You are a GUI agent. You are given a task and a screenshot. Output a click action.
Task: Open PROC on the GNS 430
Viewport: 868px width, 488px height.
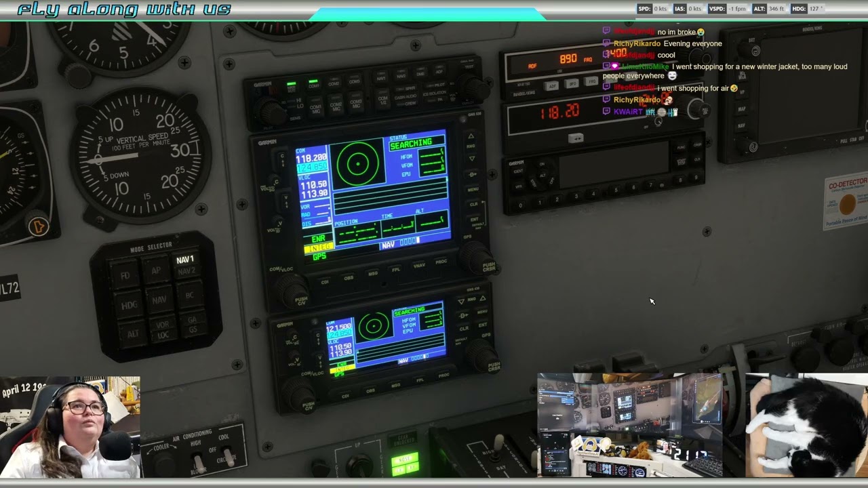(443, 375)
